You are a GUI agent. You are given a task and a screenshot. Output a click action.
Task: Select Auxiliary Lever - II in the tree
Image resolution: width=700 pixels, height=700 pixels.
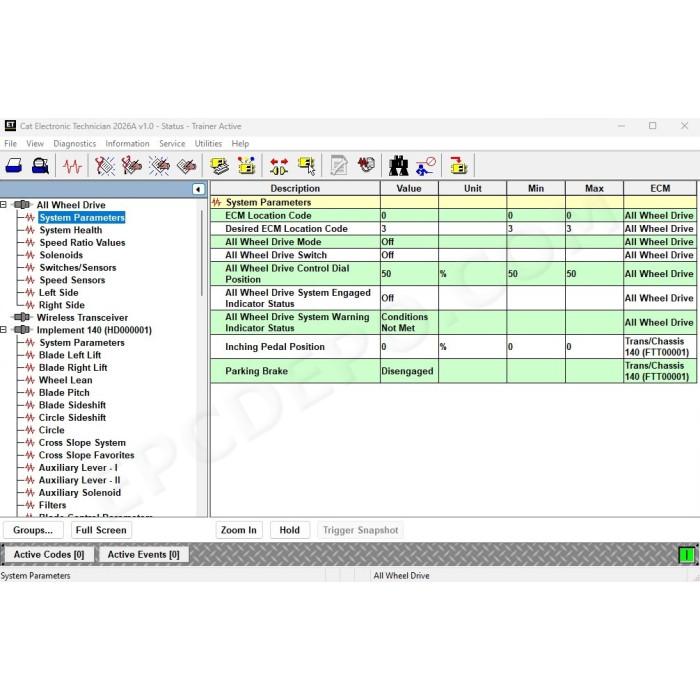point(79,480)
